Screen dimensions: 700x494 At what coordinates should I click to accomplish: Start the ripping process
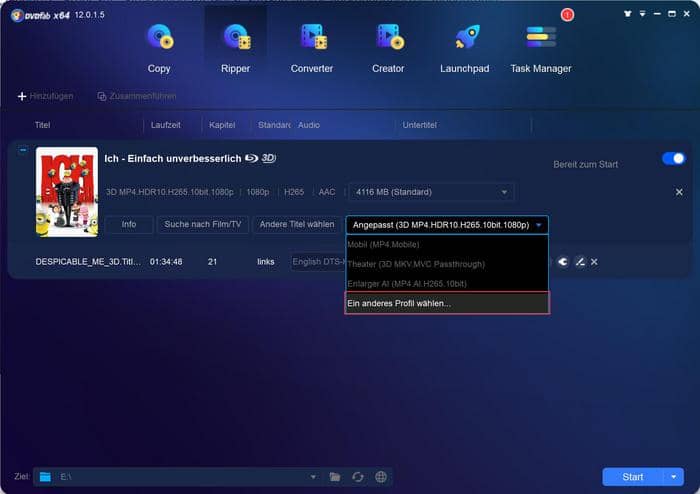[633, 477]
